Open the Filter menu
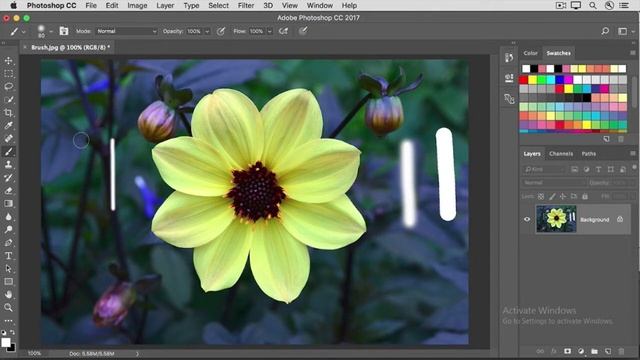 tap(246, 5)
